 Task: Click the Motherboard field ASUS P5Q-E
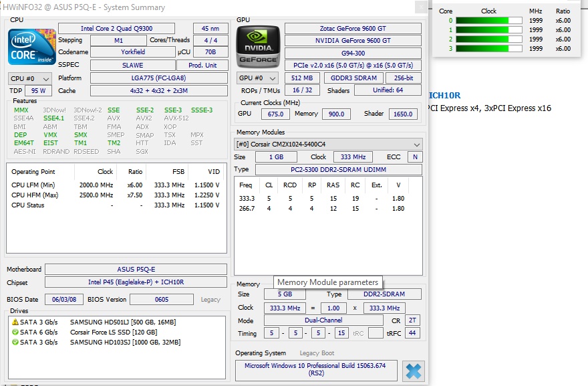tap(136, 269)
